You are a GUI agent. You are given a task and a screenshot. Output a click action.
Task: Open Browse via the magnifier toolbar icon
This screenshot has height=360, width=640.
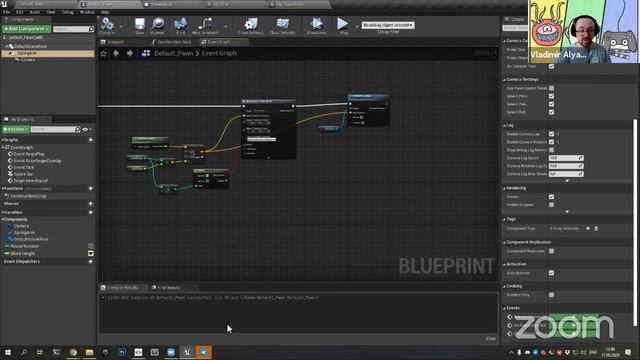pos(158,24)
